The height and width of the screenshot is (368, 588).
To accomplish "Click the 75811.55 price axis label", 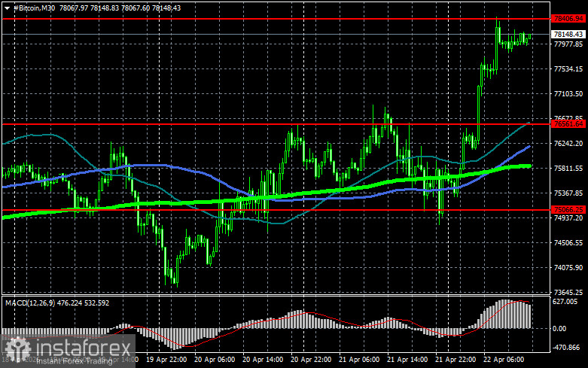I will point(568,169).
